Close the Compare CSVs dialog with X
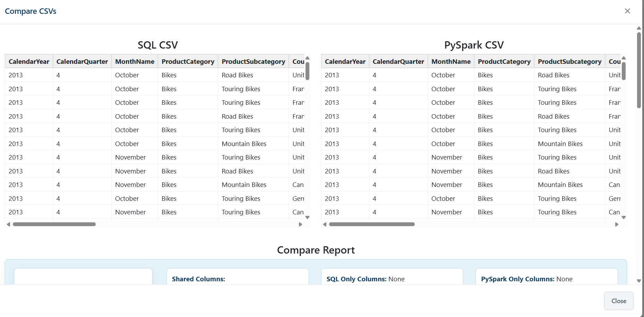The width and height of the screenshot is (644, 317). [x=627, y=11]
